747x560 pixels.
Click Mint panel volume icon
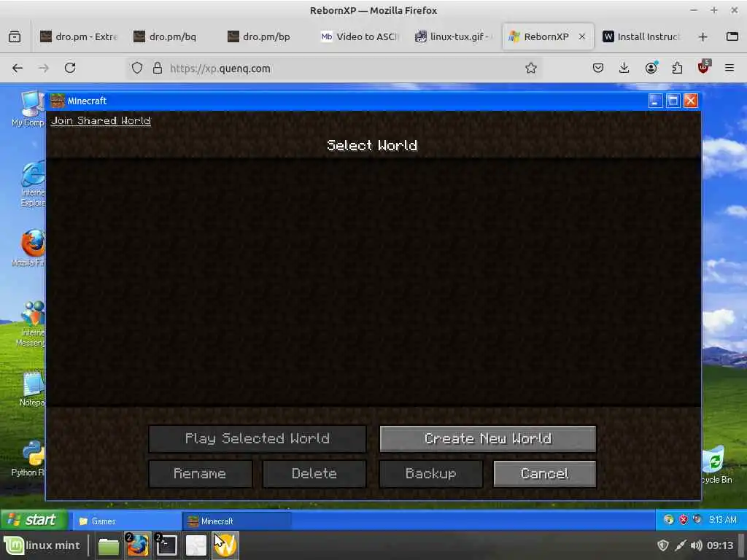(x=696, y=545)
